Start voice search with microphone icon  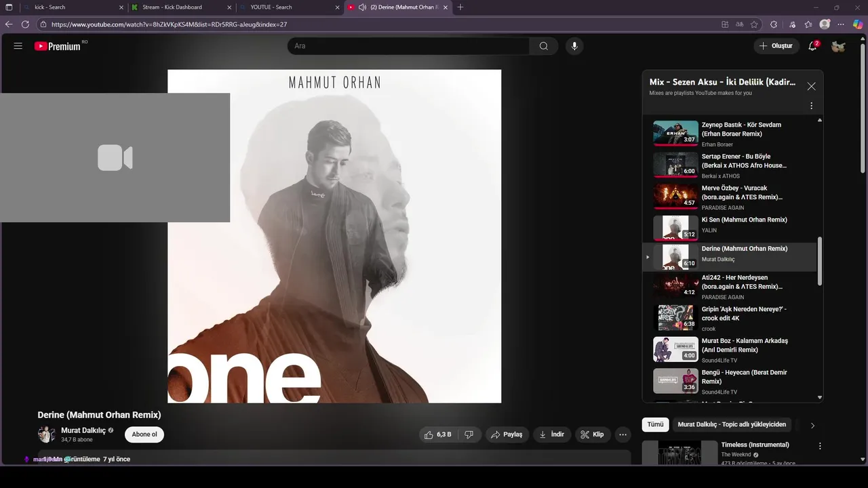pos(574,46)
